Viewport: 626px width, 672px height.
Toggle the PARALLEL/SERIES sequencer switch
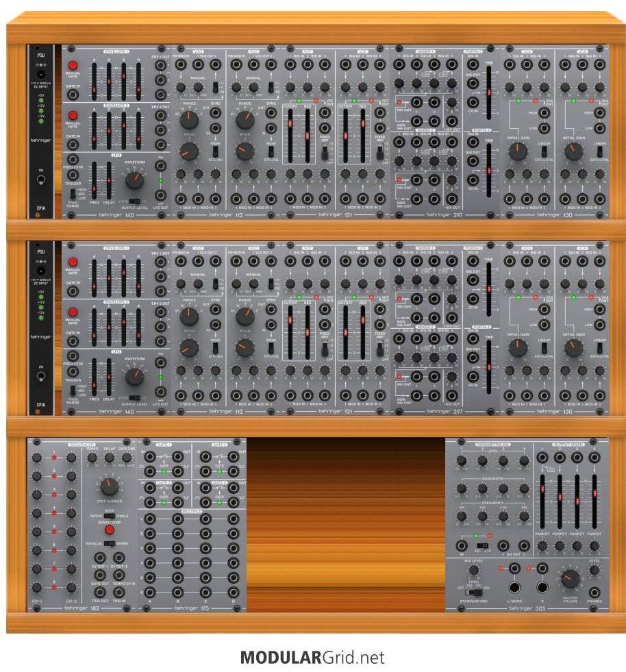(110, 543)
